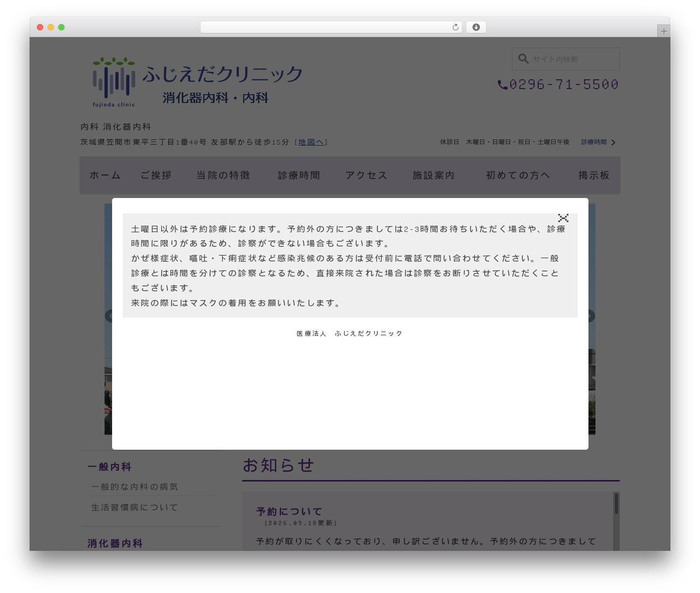Click the 消化器内科・内科 tagline under the logo
This screenshot has width=700, height=593.
(215, 98)
